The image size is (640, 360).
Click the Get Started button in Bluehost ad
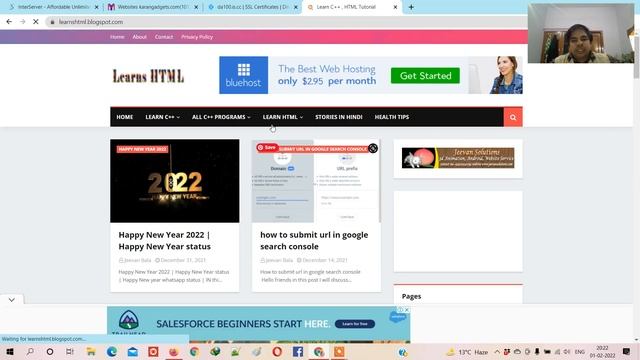tap(425, 76)
